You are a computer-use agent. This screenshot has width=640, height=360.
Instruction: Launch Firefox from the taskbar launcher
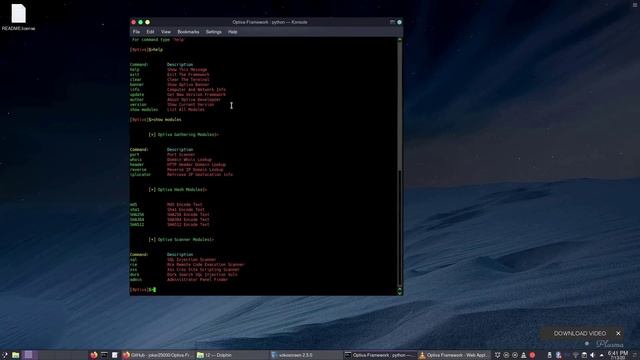click(x=93, y=355)
